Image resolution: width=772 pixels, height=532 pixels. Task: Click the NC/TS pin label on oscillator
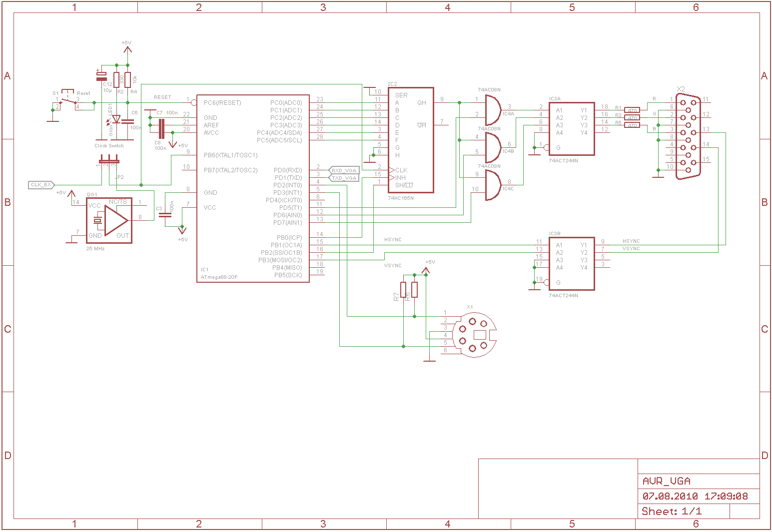(118, 202)
